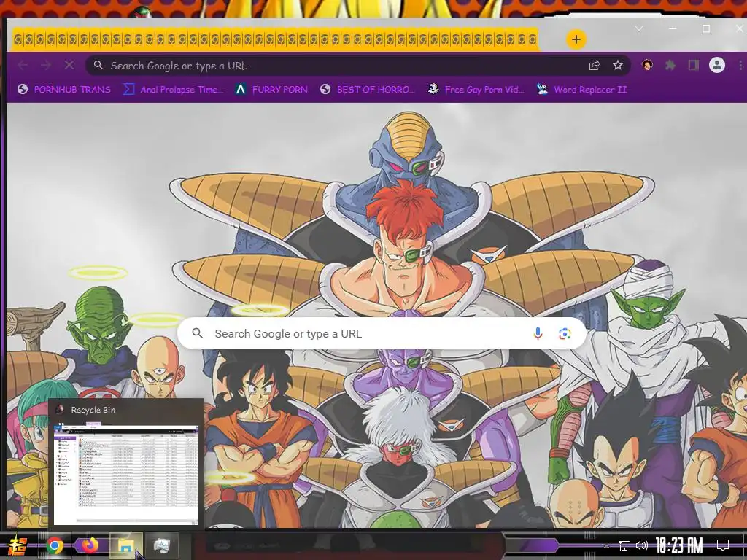
Task: Click the 10:23 AM clock
Action: click(679, 545)
